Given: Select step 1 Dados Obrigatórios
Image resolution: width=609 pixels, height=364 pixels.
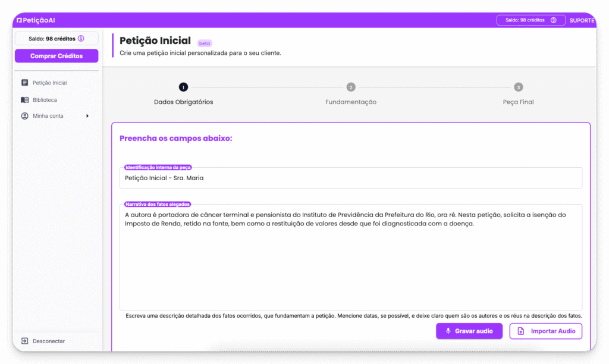Looking at the screenshot, I should (x=183, y=87).
